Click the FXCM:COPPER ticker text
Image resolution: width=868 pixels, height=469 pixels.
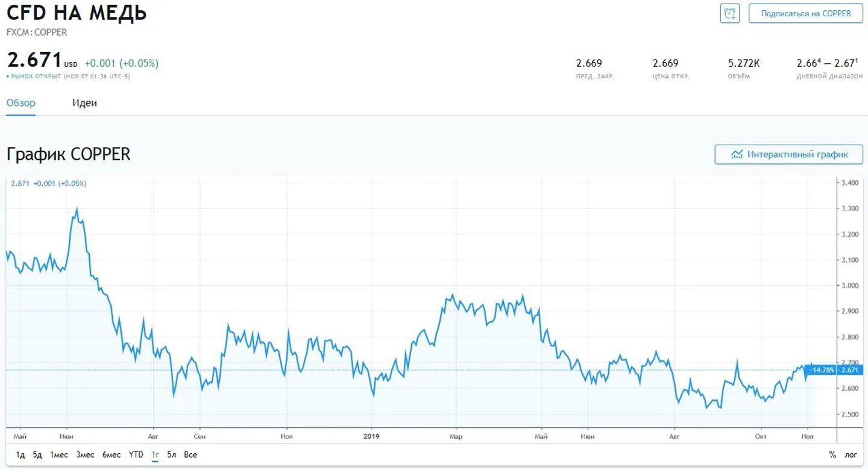coord(37,33)
